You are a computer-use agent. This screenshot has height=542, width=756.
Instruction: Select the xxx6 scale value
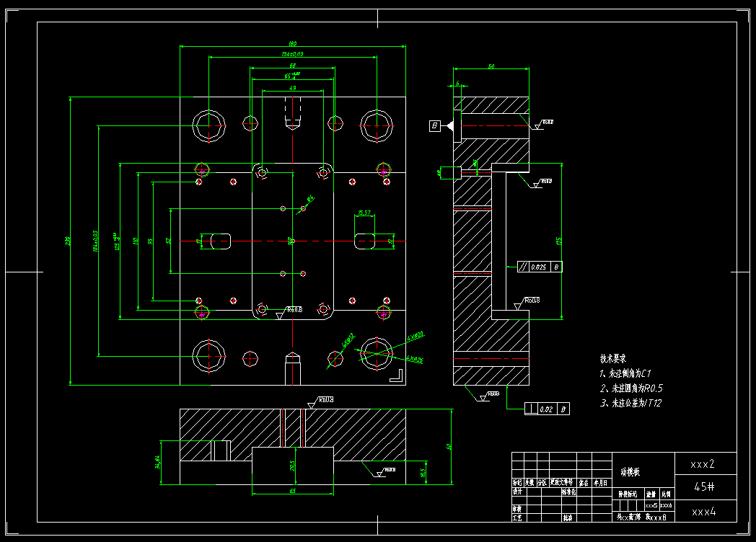click(667, 505)
